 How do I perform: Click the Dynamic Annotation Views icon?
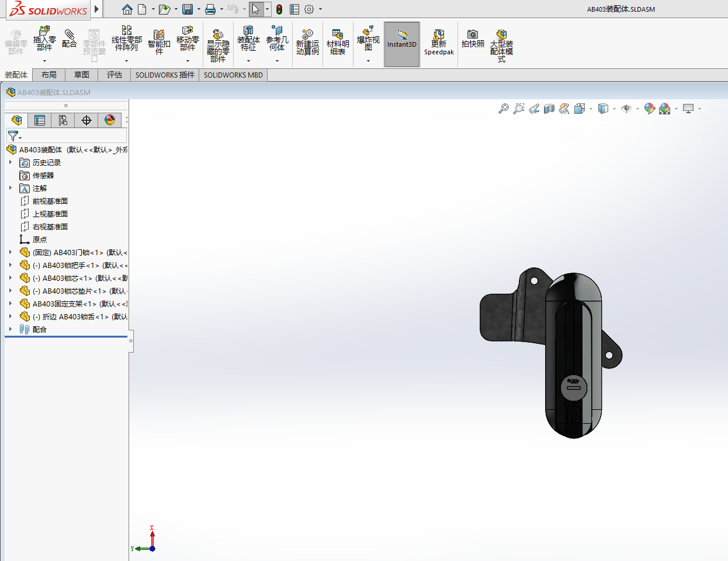pyautogui.click(x=564, y=109)
